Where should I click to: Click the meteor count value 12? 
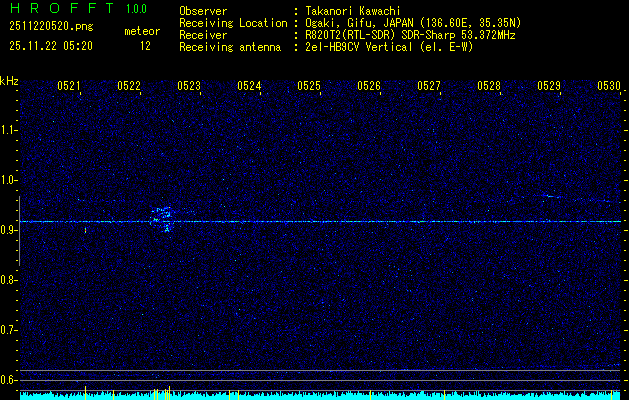145,46
